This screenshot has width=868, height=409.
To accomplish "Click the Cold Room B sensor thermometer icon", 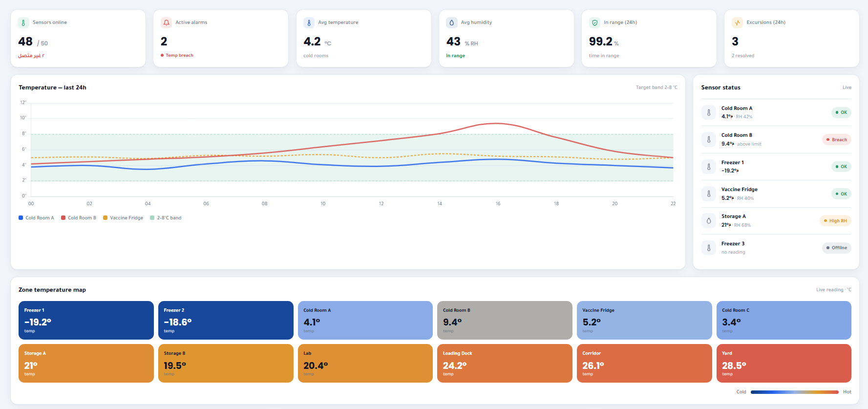I will point(709,139).
